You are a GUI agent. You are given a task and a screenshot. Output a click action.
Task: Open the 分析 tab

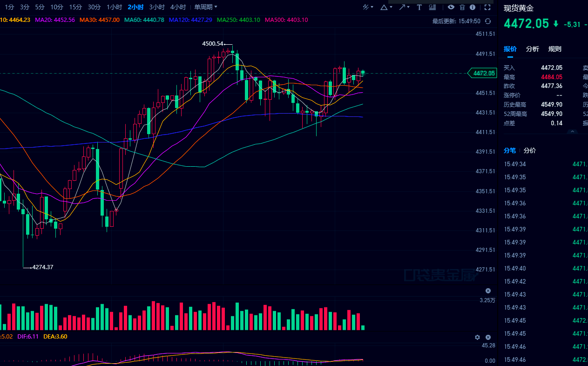533,49
